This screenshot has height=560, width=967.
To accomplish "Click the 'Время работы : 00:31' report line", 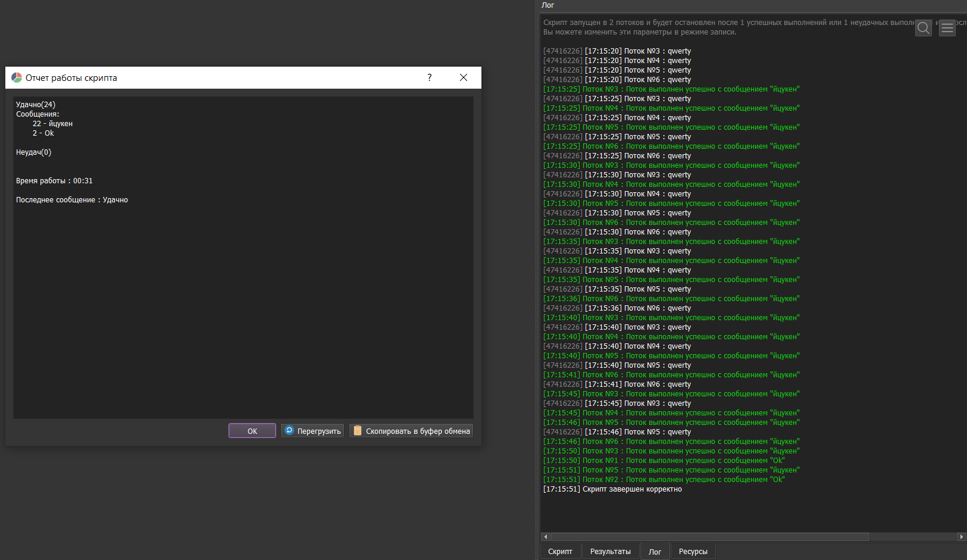I will [54, 181].
